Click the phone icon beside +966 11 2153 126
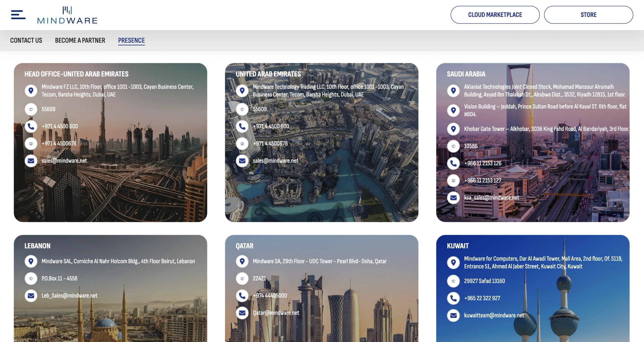The image size is (644, 342). point(453,163)
